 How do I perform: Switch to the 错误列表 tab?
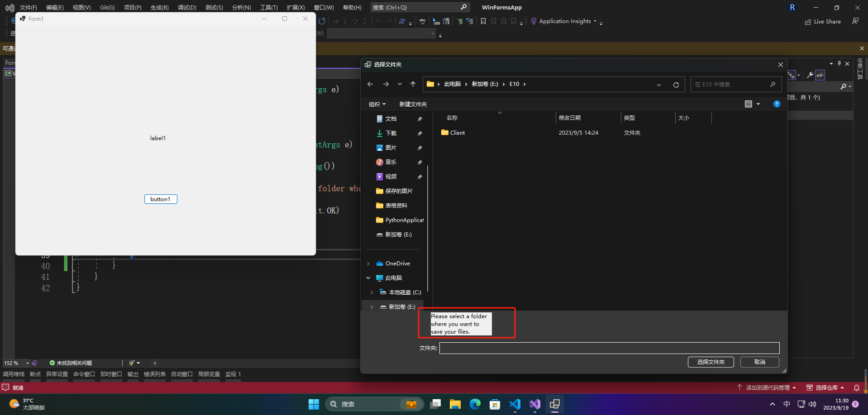[155, 374]
